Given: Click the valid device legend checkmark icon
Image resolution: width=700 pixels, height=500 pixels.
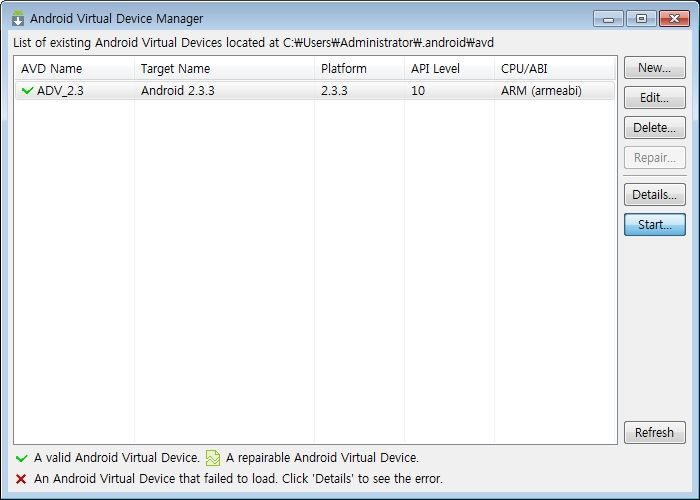Looking at the screenshot, I should point(21,458).
